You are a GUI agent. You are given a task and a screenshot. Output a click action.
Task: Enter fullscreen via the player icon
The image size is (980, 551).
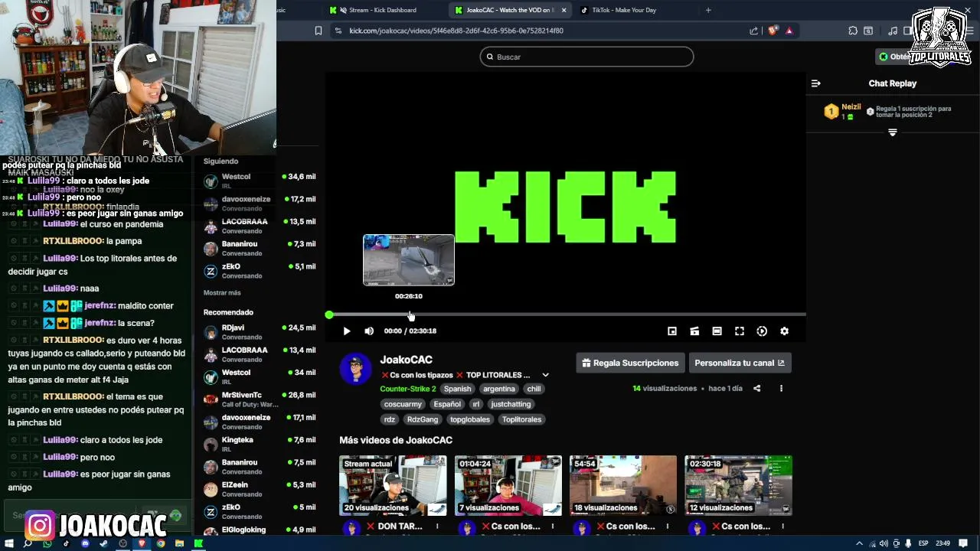[740, 331]
